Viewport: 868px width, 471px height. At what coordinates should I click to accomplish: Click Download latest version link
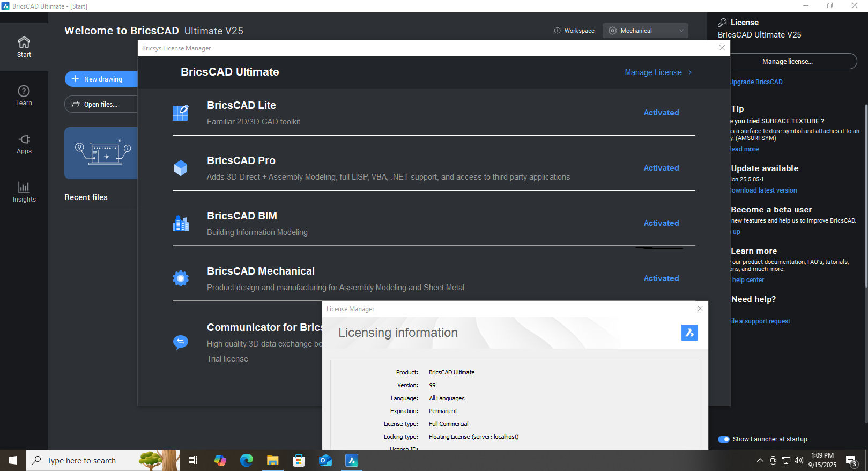[763, 190]
